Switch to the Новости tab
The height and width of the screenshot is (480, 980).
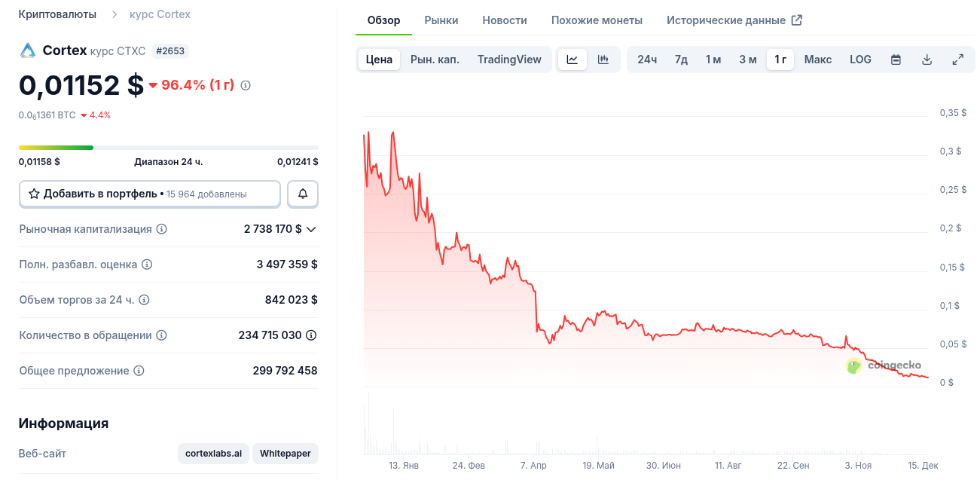pos(504,20)
